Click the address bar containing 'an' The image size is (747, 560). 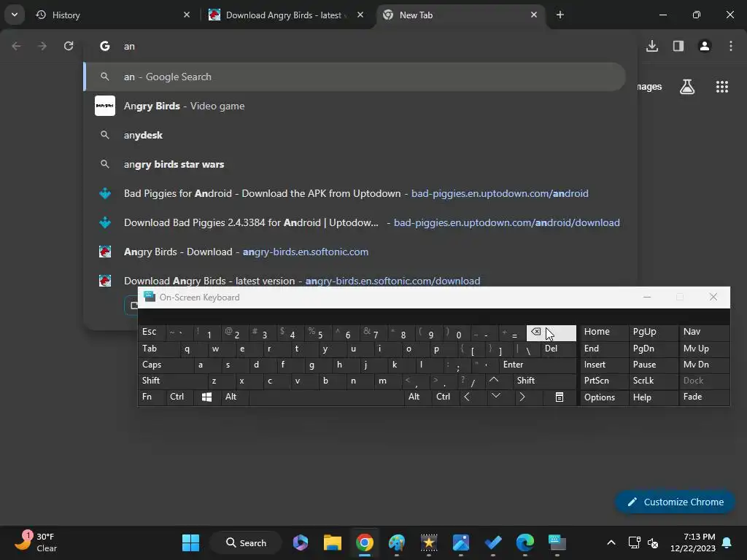tap(360, 46)
